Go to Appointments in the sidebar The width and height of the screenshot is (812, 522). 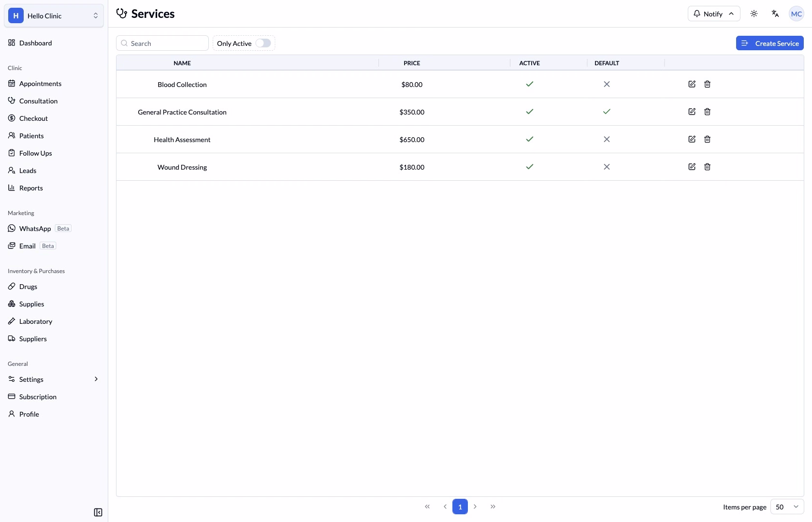[54, 84]
